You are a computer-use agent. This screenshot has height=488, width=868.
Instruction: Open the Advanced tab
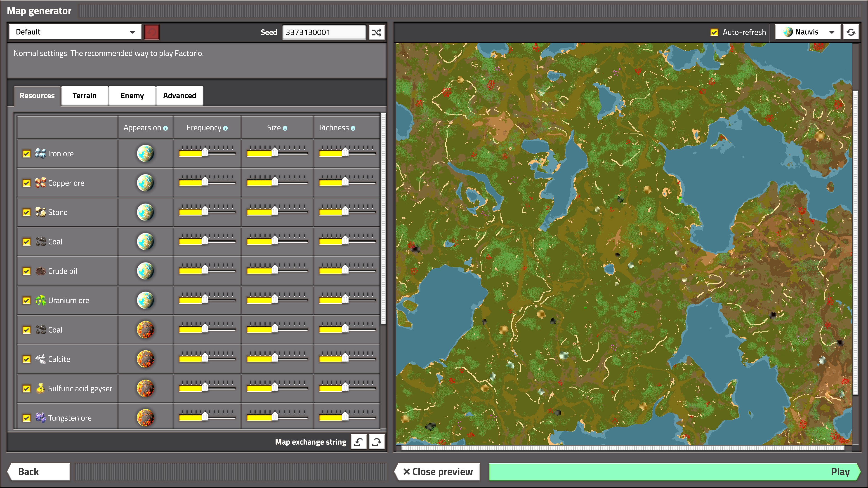pos(180,96)
